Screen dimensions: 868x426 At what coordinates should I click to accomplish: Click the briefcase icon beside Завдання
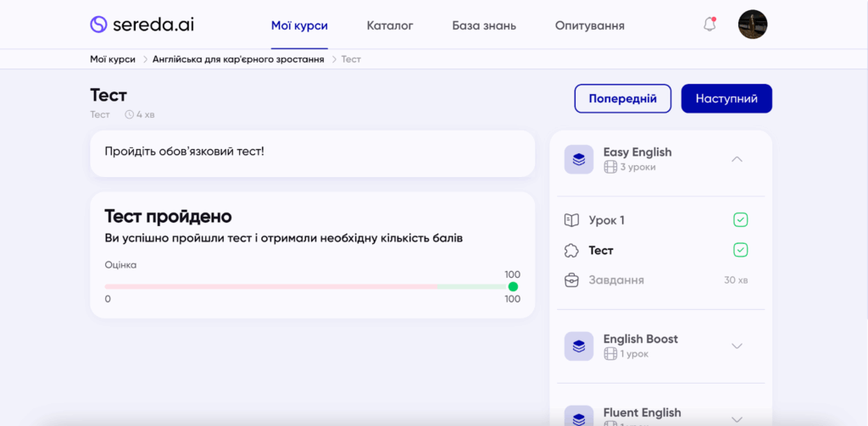571,279
